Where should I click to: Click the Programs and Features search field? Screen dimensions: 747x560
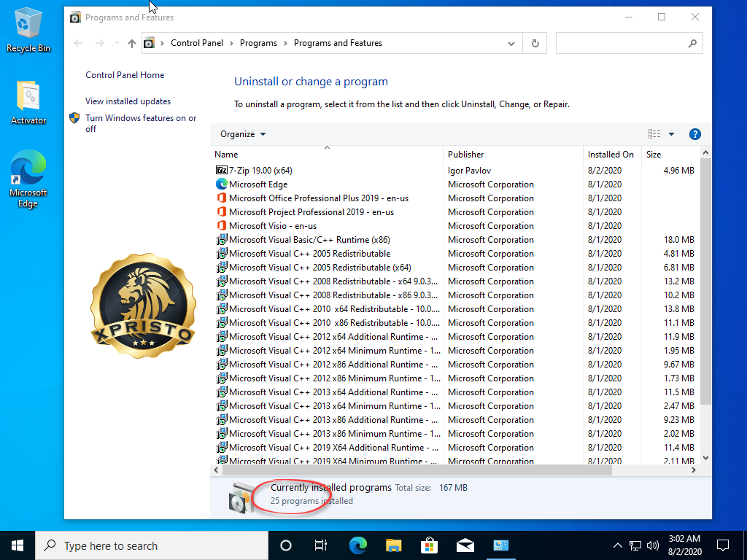[x=629, y=43]
